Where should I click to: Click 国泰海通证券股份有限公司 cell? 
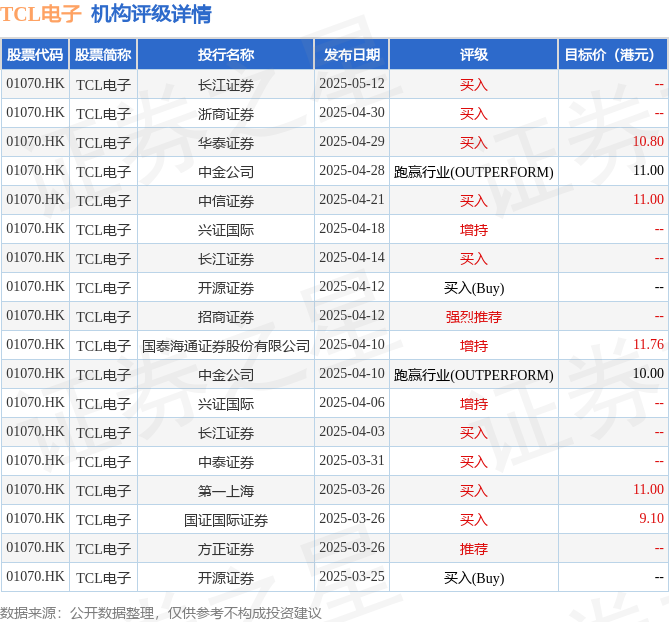click(226, 346)
